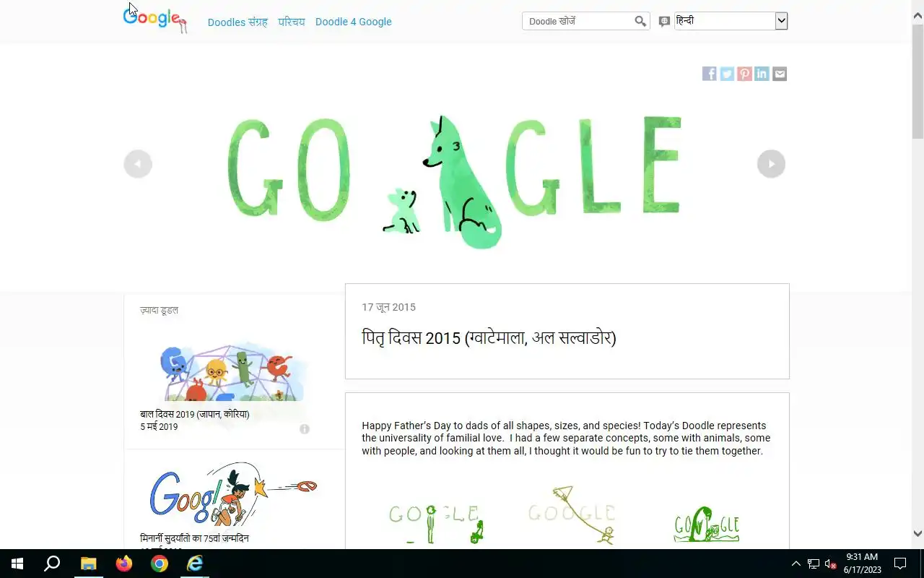
Task: Share doodle via Twitter icon
Action: click(727, 74)
